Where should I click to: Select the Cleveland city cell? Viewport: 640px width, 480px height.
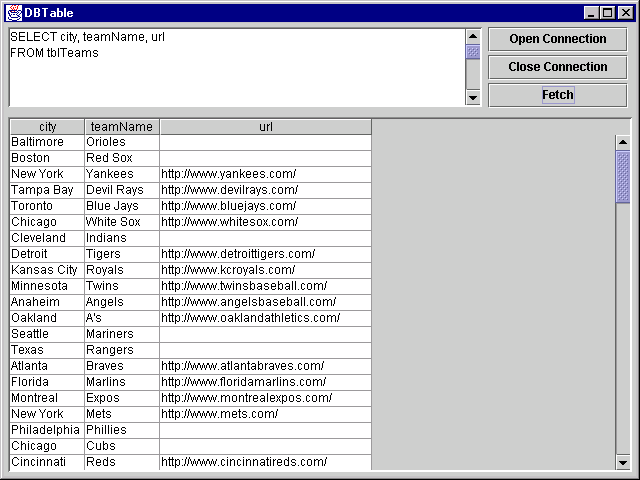47,238
